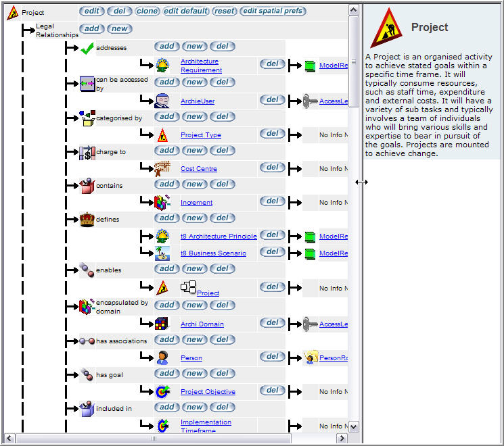Click the green checkmark icon beside addresses

click(x=87, y=48)
